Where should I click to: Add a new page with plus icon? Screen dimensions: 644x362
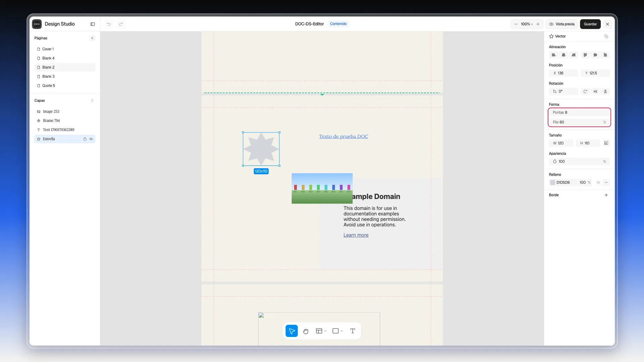(x=92, y=38)
